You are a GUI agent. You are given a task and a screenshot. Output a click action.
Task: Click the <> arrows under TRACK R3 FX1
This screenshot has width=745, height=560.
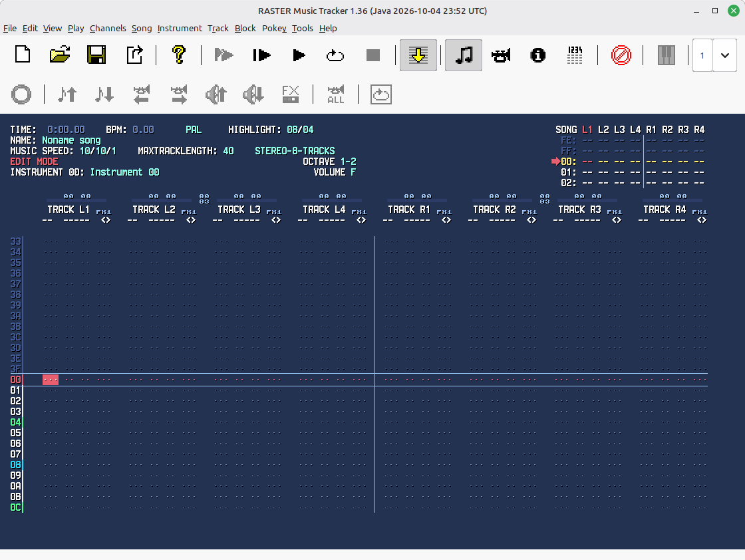(x=616, y=220)
